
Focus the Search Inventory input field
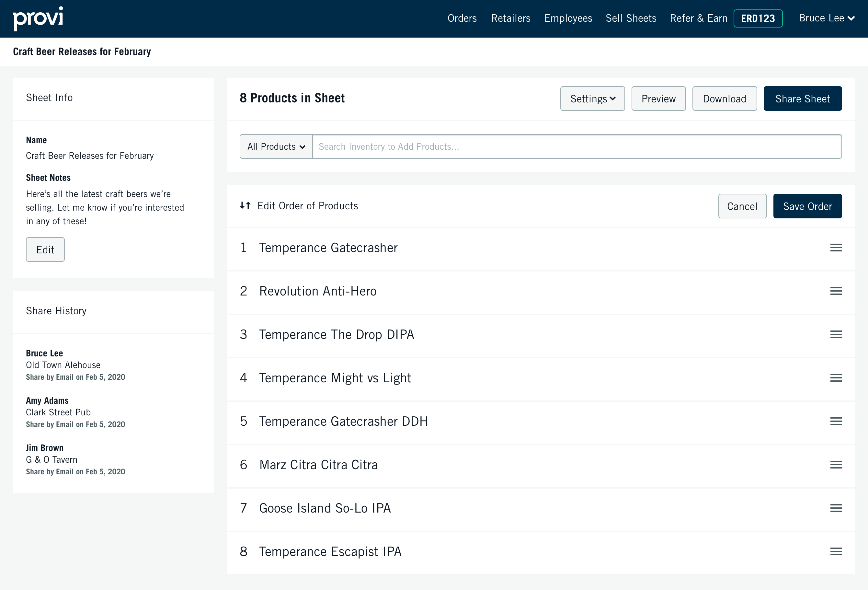[577, 146]
